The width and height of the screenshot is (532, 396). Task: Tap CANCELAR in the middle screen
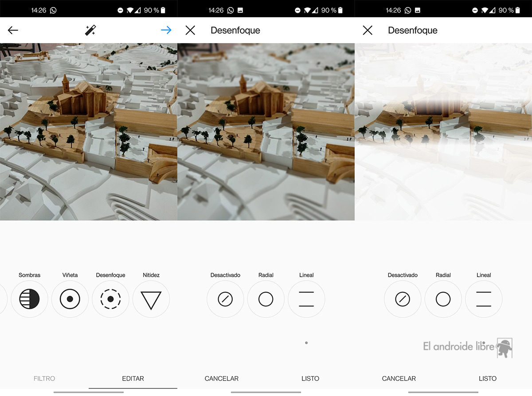(x=222, y=378)
